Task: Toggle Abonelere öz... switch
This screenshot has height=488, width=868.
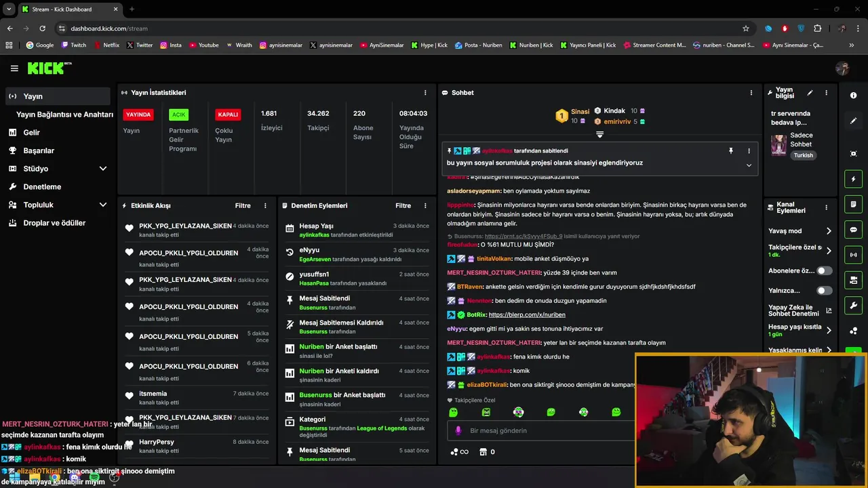Action: (x=824, y=270)
